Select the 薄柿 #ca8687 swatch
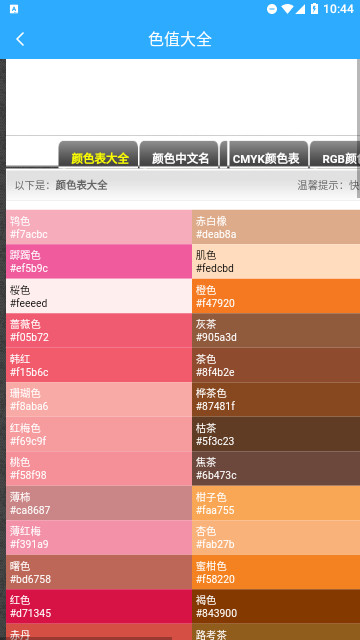Image resolution: width=360 pixels, height=640 pixels. click(99, 503)
